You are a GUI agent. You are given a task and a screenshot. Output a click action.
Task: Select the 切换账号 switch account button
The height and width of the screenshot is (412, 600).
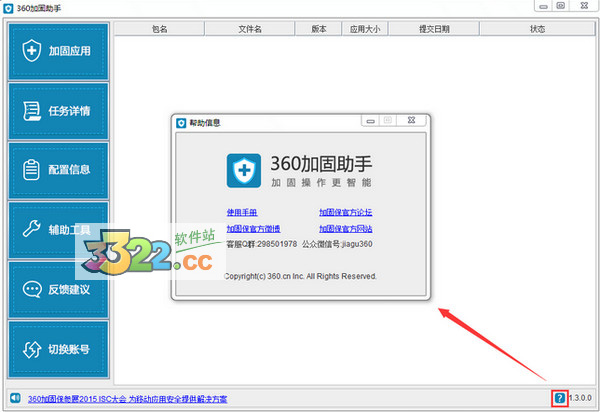tap(59, 349)
